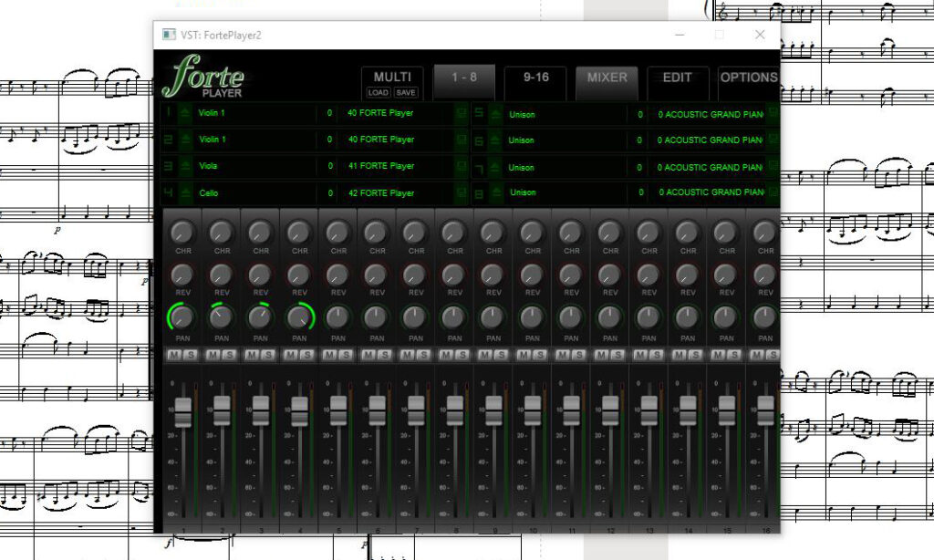
Task: Open the EDIT tab
Action: click(x=678, y=82)
